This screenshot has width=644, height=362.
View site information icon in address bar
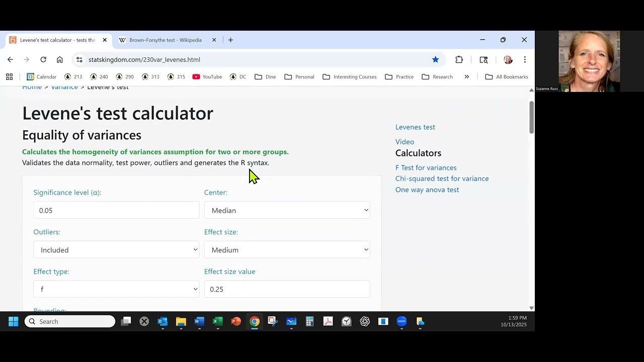tap(79, 59)
